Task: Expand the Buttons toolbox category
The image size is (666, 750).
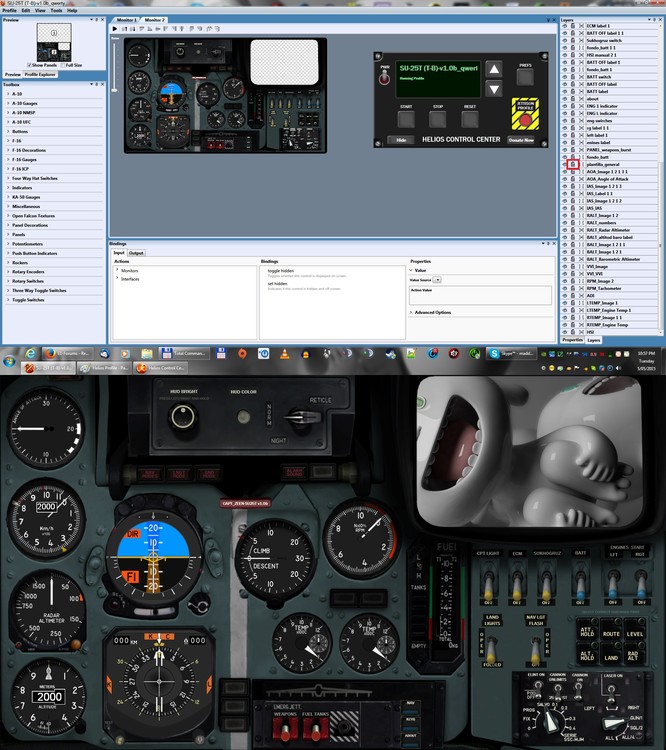Action: [x=8, y=132]
